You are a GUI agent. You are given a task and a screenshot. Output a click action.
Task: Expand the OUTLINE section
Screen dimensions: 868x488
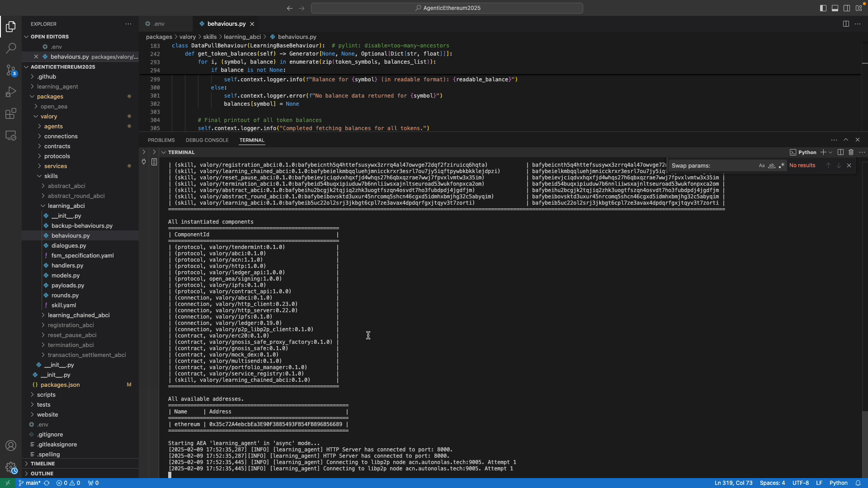(x=42, y=474)
